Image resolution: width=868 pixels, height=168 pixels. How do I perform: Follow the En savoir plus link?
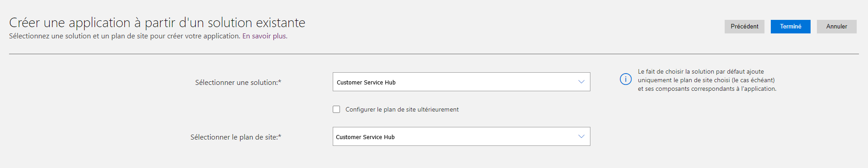(x=265, y=36)
